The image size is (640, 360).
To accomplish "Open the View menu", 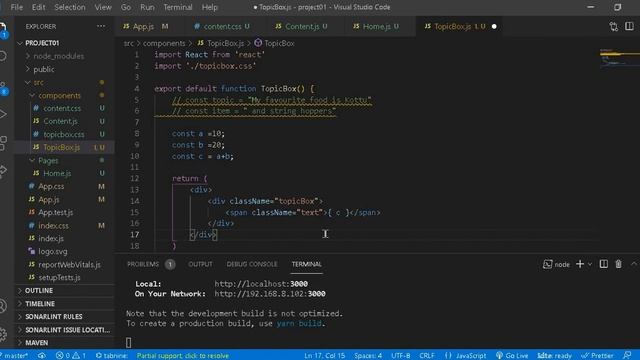I will pos(103,7).
